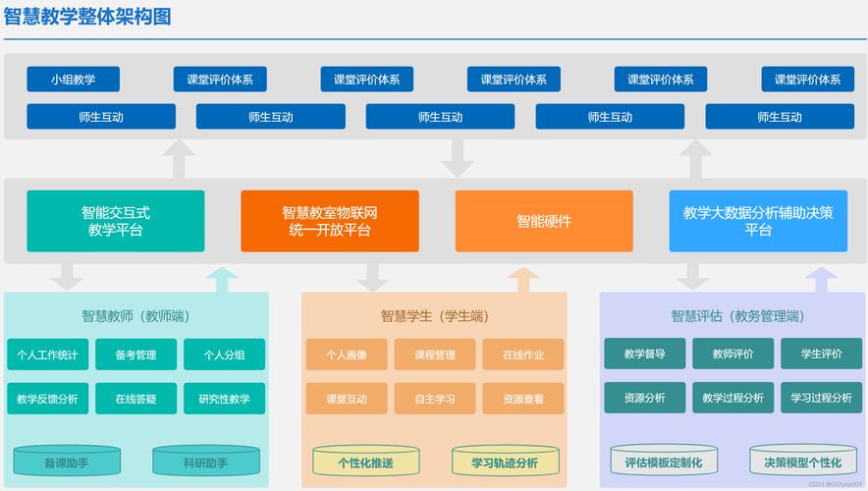The height and width of the screenshot is (491, 868).
Task: Click the 教学督导 box
Action: pyautogui.click(x=645, y=354)
